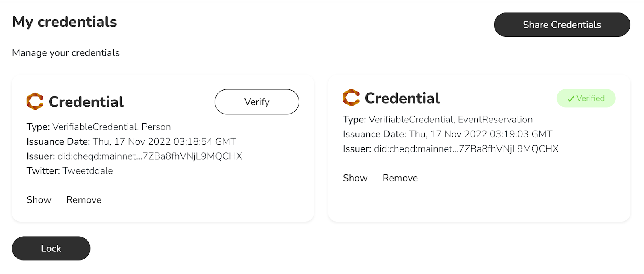Click the Credential heading on the EventReservation card
This screenshot has height=274, width=644.
pos(402,98)
